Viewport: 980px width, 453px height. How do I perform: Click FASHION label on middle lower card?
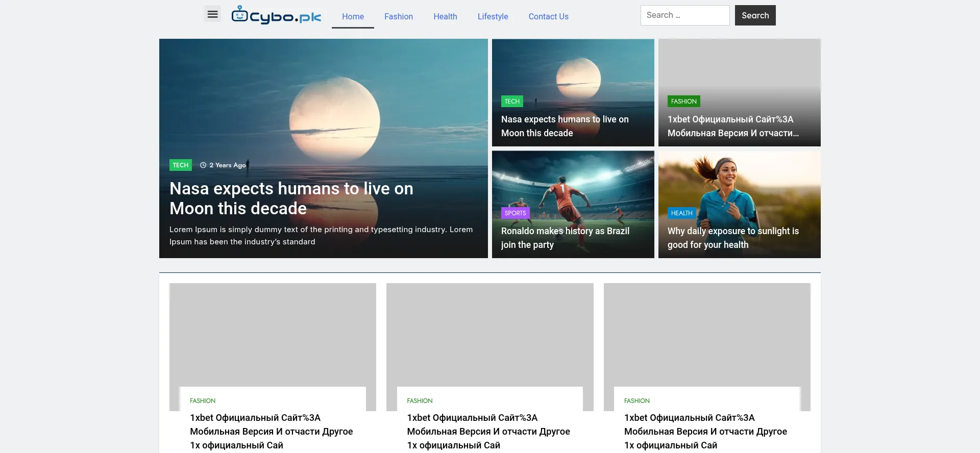pyautogui.click(x=420, y=401)
